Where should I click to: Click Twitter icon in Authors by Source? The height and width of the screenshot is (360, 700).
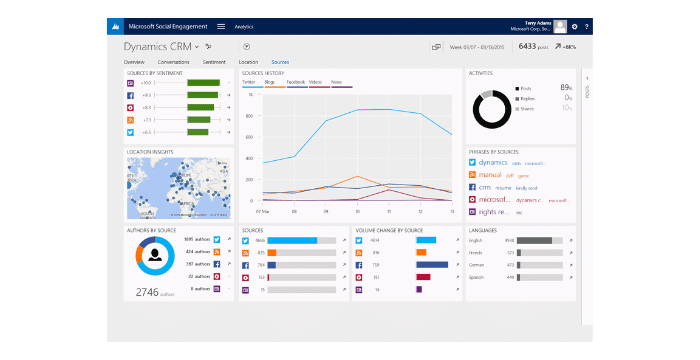[x=217, y=239]
